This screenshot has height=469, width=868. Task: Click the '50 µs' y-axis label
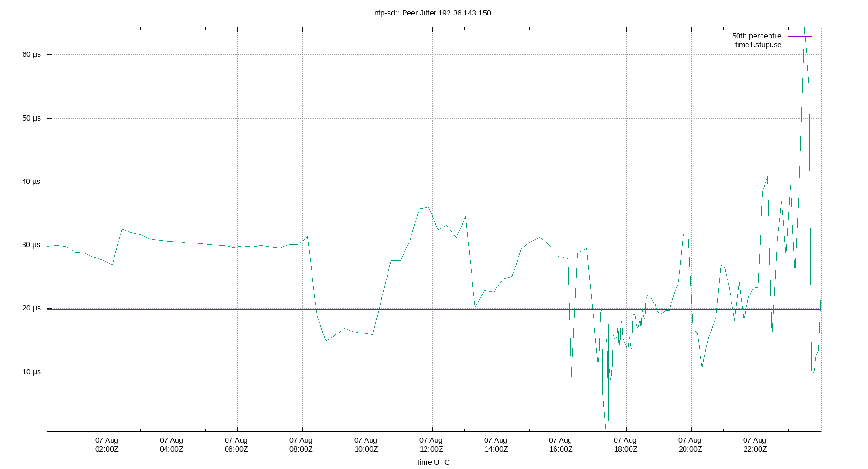pos(31,118)
